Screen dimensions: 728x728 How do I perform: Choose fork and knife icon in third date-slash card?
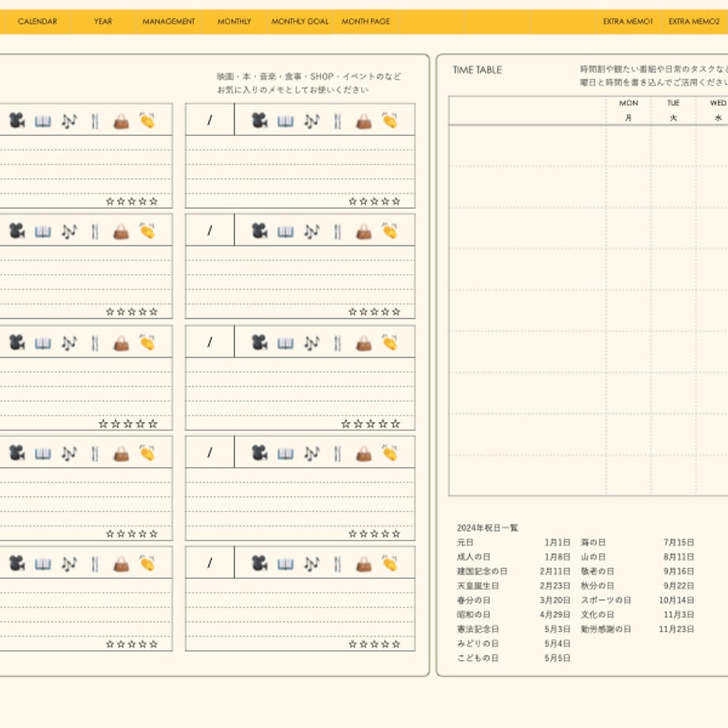(x=338, y=343)
